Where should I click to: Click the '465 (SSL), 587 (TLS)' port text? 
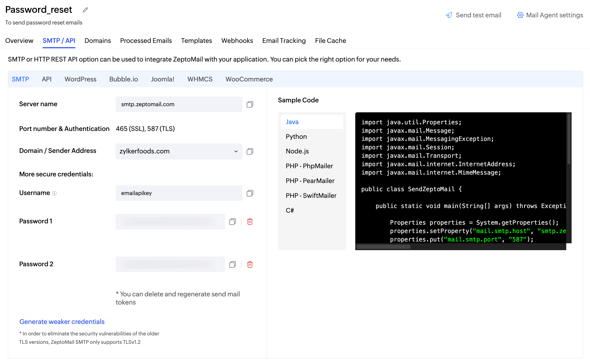pyautogui.click(x=145, y=129)
